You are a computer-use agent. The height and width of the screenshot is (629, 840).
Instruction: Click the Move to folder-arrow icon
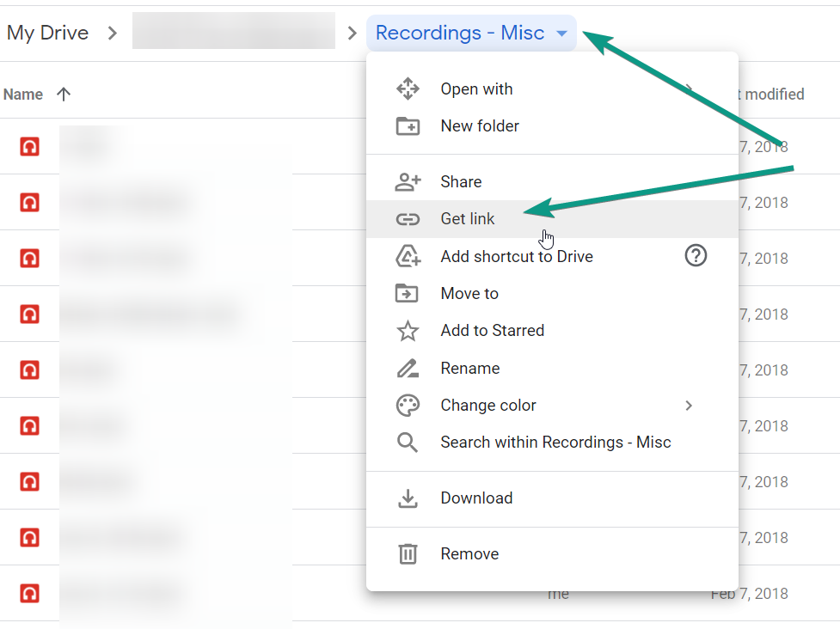coord(408,294)
